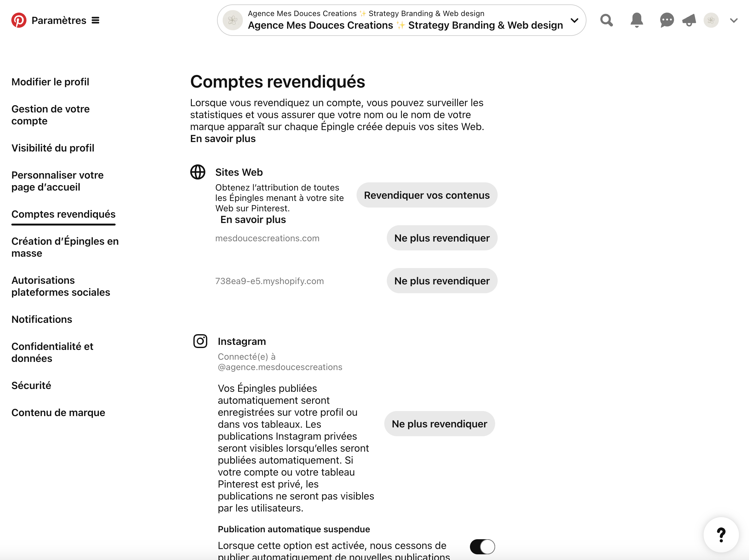The height and width of the screenshot is (560, 749).
Task: Go to Modifier le profil
Action: coord(50,82)
